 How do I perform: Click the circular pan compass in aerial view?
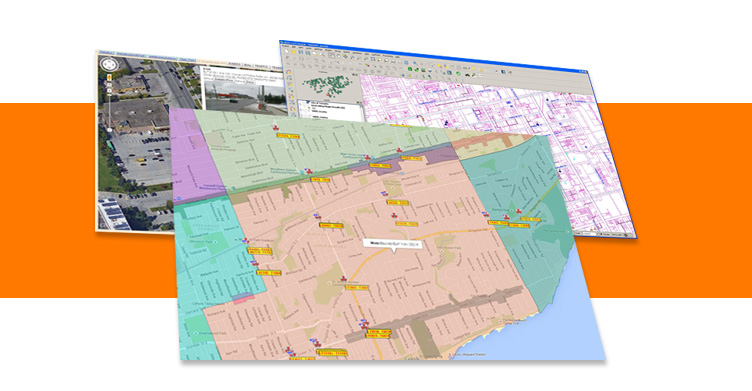pyautogui.click(x=109, y=64)
